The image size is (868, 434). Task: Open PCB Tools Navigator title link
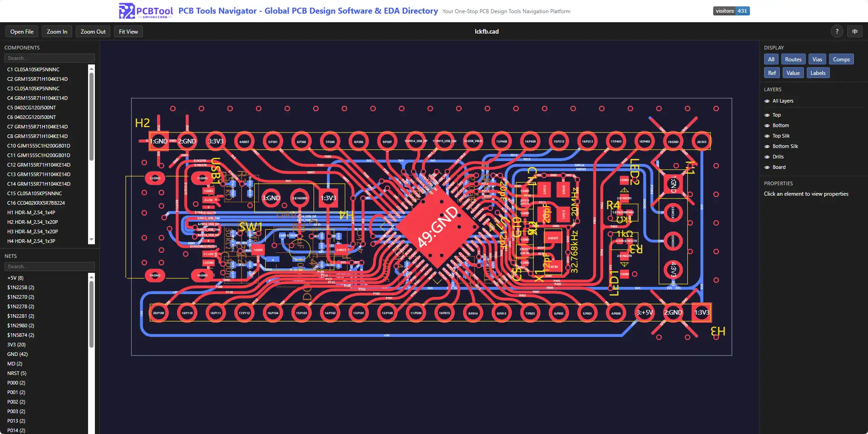click(x=308, y=11)
